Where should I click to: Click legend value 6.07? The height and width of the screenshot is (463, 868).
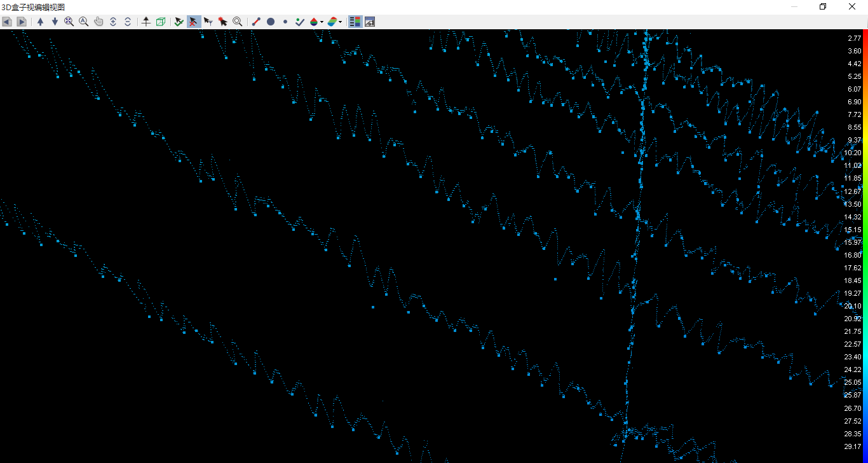tap(854, 89)
